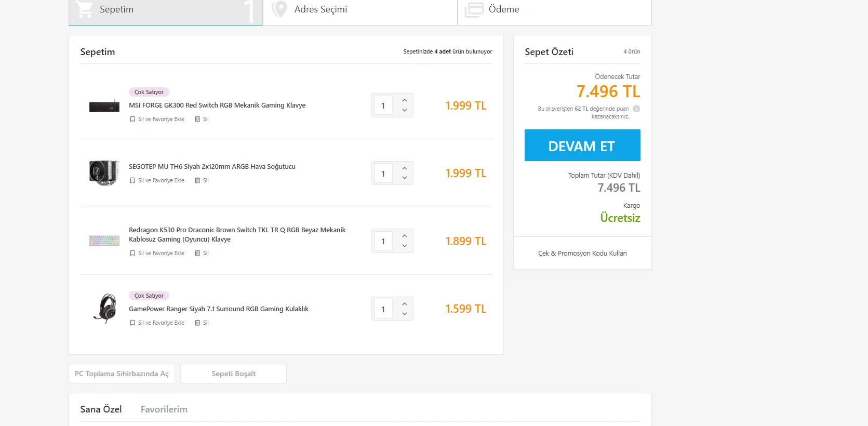Click trash icon for SEGOTEP MU TH6
The width and height of the screenshot is (868, 426).
pyautogui.click(x=197, y=180)
